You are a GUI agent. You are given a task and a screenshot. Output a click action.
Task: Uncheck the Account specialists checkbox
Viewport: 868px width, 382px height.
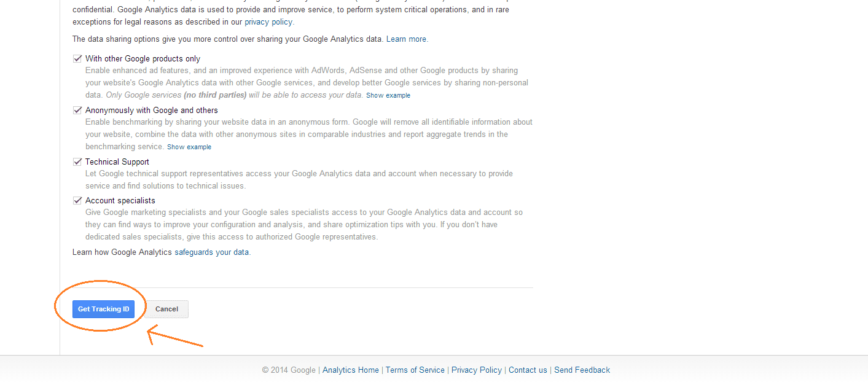pos(77,201)
